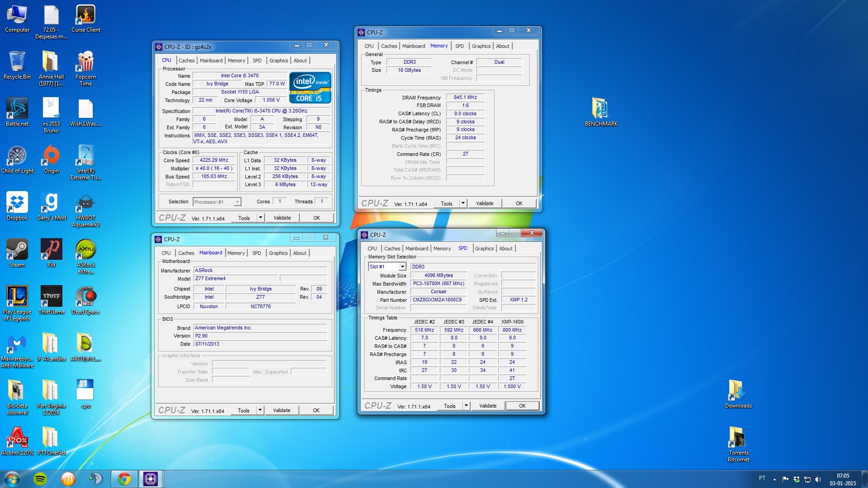Click Tools button in Mainboard window
Viewport: 868px width, 488px height.
[x=244, y=410]
